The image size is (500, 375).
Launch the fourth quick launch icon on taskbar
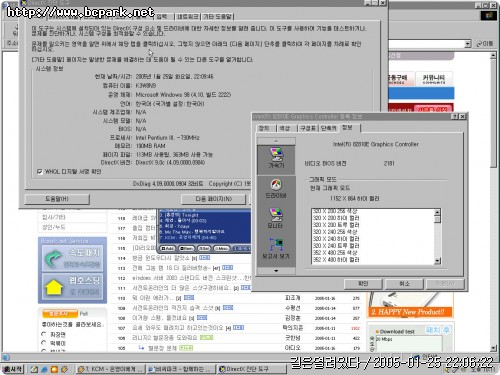coord(65,369)
